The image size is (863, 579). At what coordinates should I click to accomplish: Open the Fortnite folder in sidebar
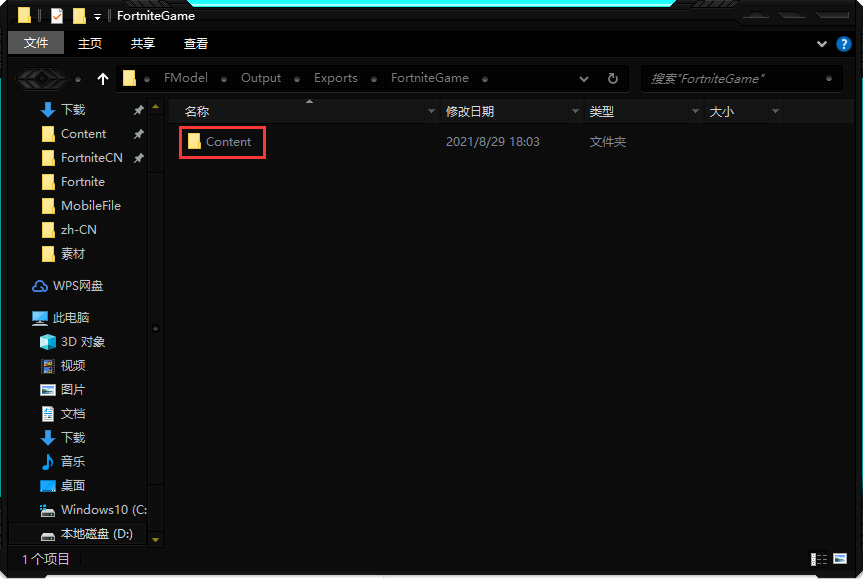pos(83,182)
